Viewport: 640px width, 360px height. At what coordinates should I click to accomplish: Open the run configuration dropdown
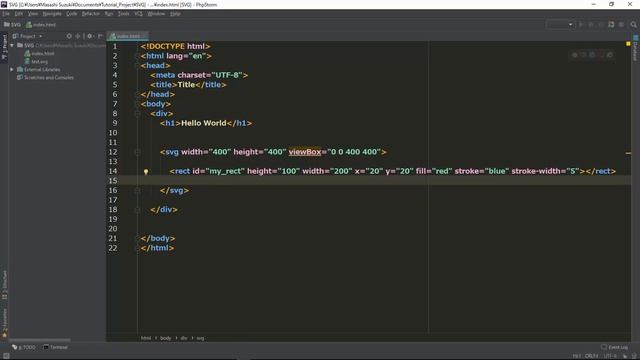click(560, 24)
